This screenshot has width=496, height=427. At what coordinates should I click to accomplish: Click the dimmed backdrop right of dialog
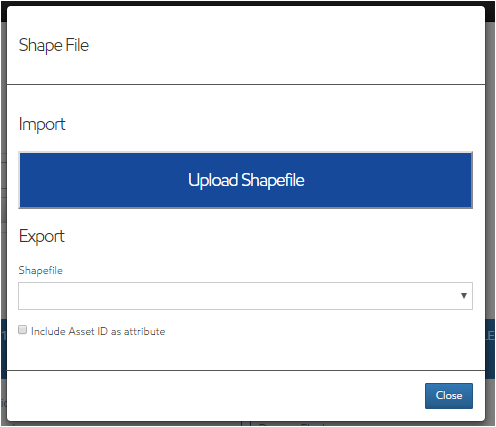(x=490, y=167)
